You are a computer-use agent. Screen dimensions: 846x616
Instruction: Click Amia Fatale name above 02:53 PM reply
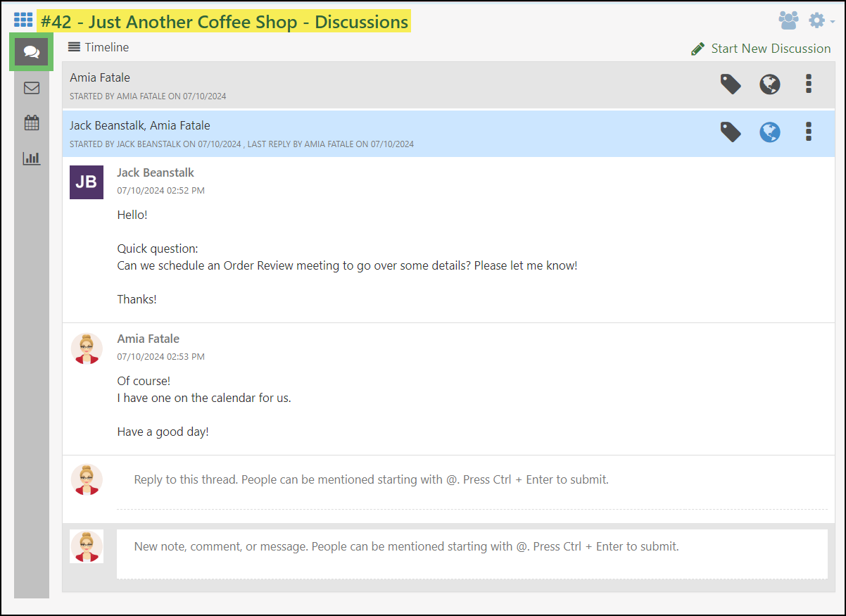pos(149,339)
